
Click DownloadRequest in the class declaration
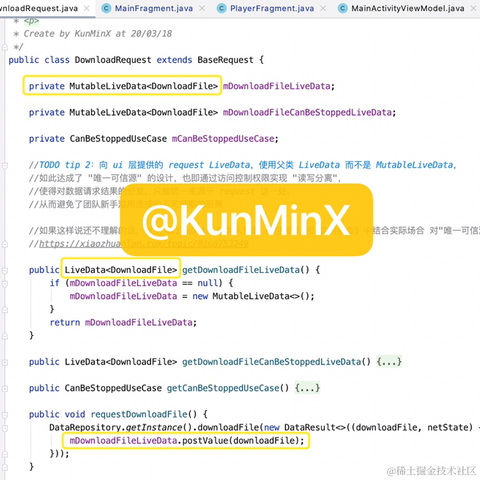pos(113,60)
